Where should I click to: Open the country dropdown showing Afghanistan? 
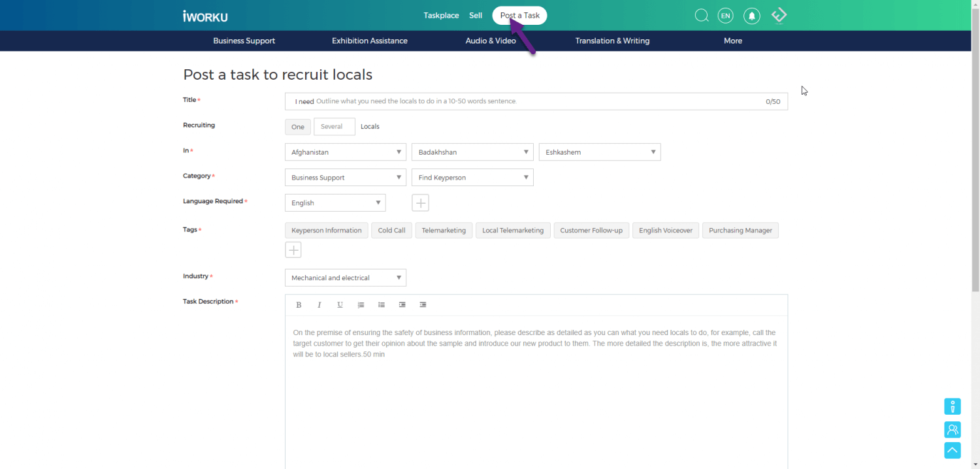(x=345, y=152)
